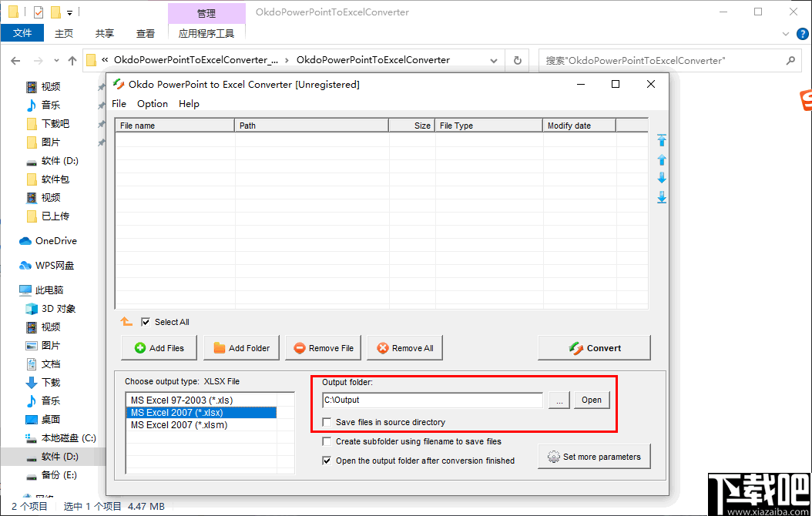
Task: Open the Option menu
Action: point(152,103)
